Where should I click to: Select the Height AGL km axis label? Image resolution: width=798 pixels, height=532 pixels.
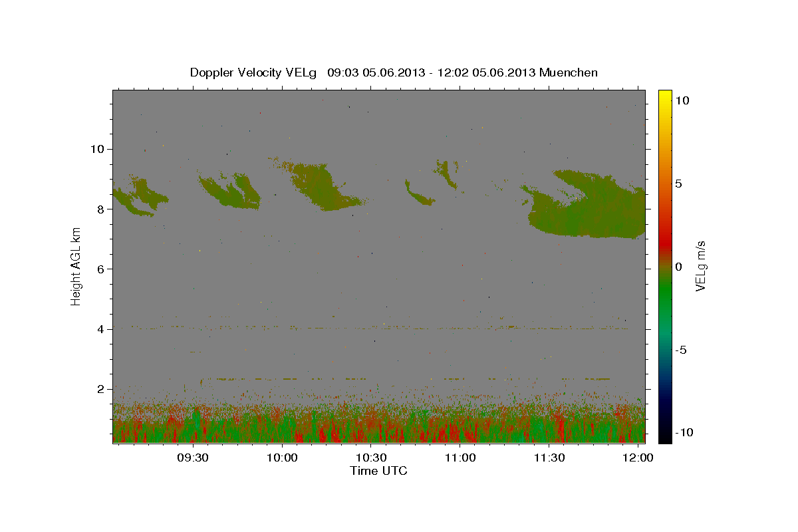click(x=76, y=266)
